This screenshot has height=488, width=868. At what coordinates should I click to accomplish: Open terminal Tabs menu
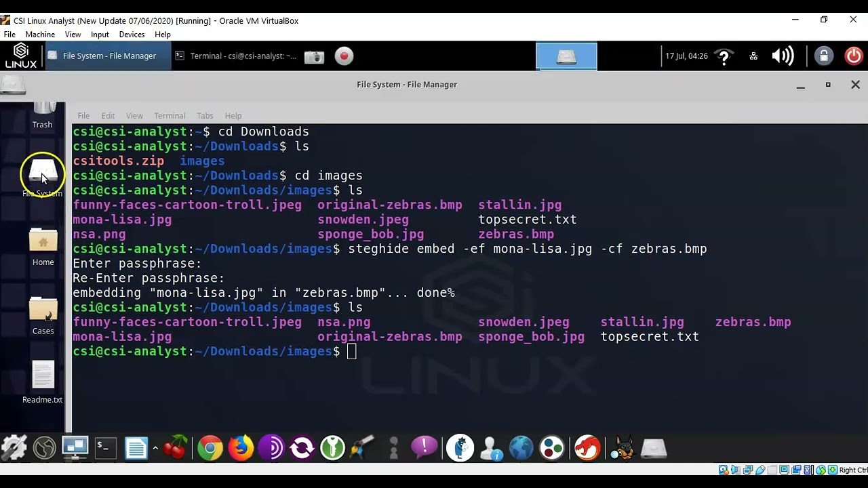click(205, 116)
